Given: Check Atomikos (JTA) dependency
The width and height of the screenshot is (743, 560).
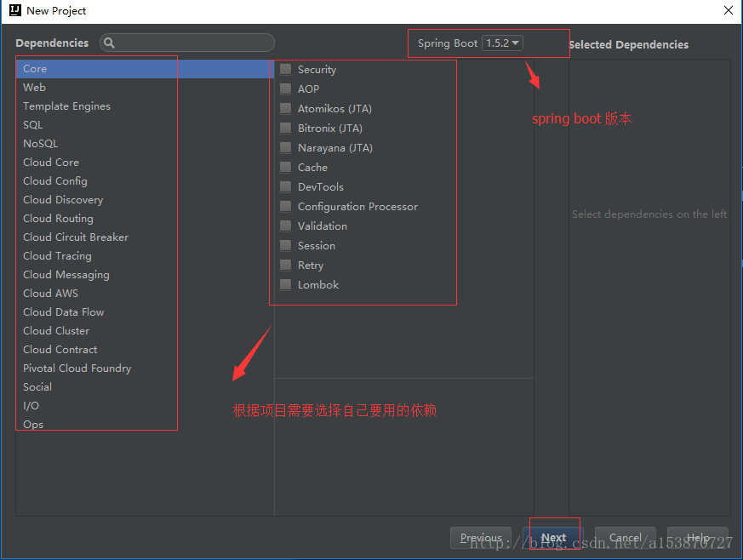Looking at the screenshot, I should coord(285,108).
